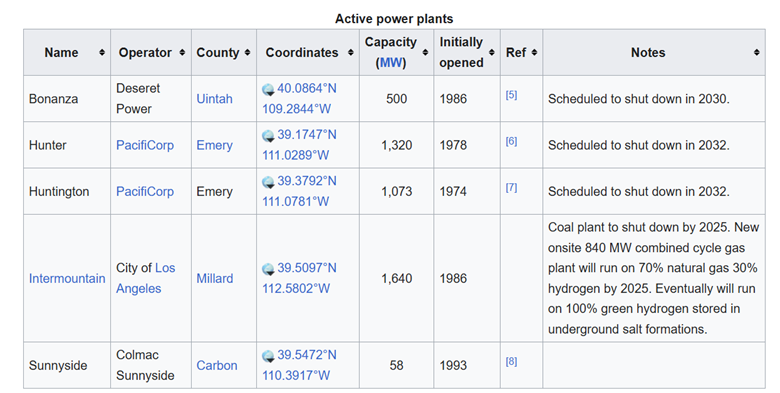The image size is (780, 393).
Task: Click globe icon beside Bonanza coordinates
Action: coord(268,90)
